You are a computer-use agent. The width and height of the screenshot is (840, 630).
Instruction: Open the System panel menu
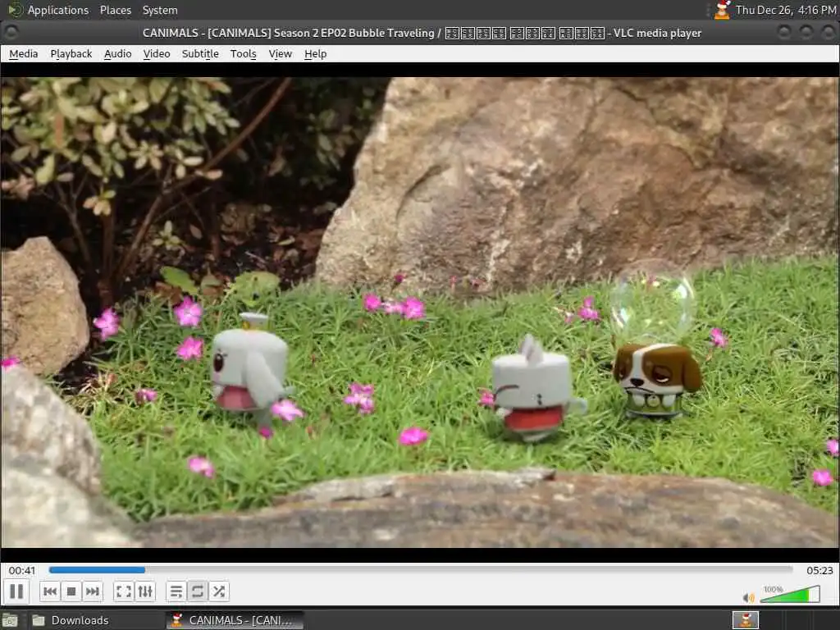click(160, 10)
